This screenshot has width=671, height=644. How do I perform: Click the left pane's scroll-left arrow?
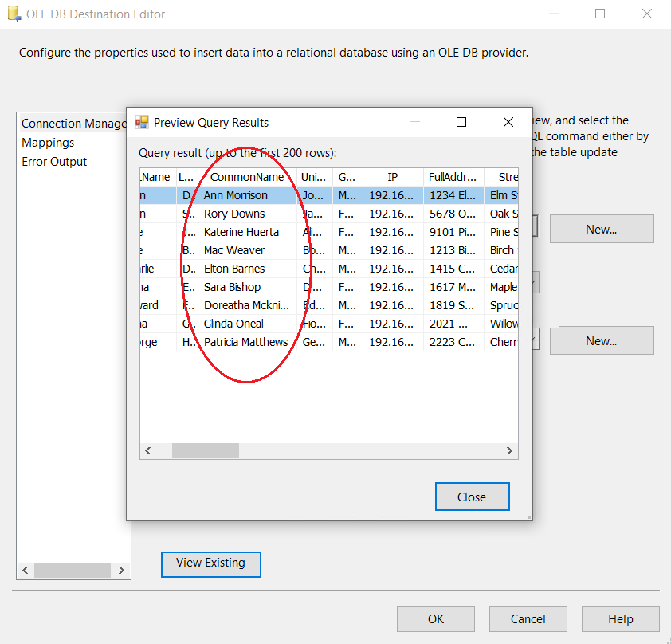26,571
